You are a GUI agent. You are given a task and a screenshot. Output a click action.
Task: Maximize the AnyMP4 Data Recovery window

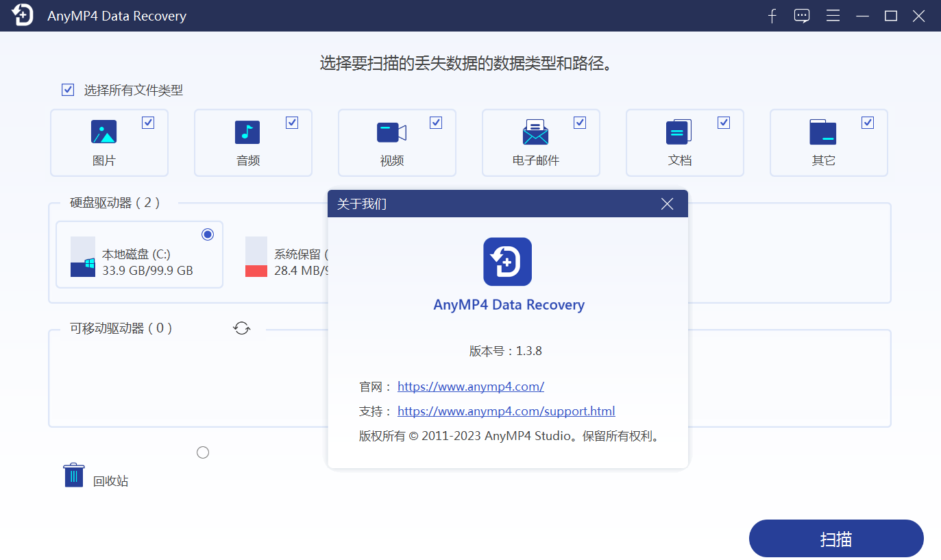click(891, 16)
